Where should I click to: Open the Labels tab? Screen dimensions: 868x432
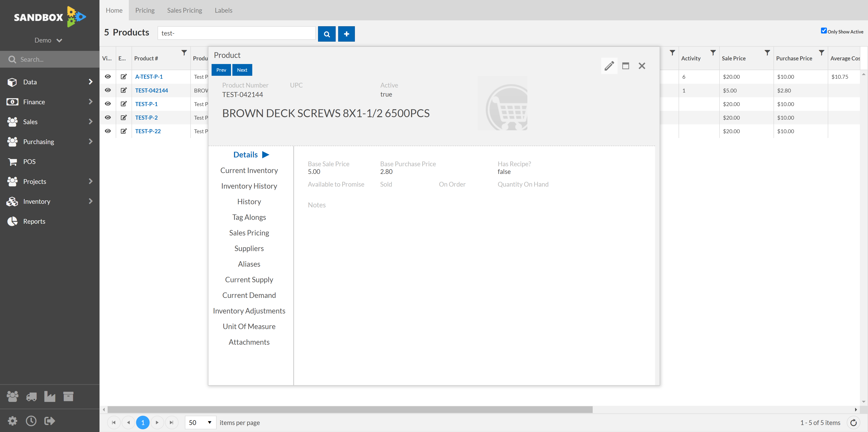point(223,10)
